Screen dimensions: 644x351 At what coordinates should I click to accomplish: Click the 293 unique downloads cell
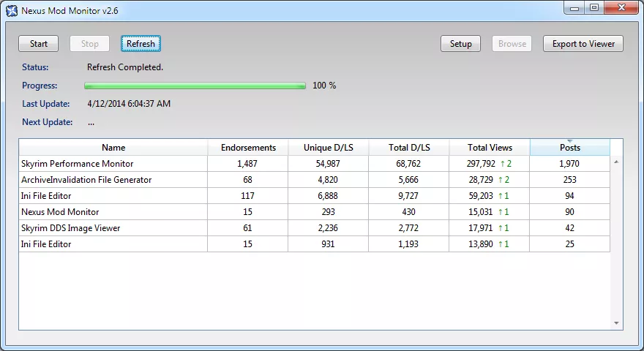(x=328, y=212)
